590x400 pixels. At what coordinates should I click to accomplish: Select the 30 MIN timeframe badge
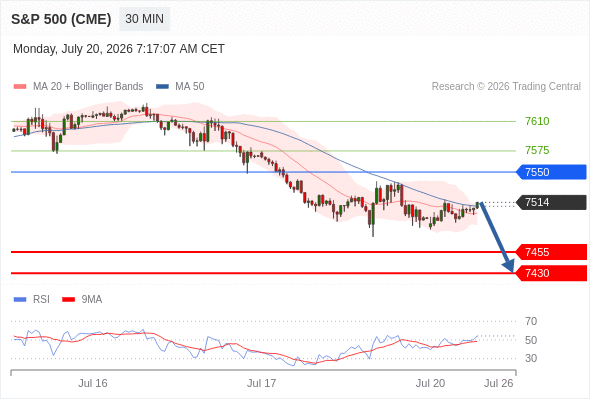pyautogui.click(x=144, y=19)
